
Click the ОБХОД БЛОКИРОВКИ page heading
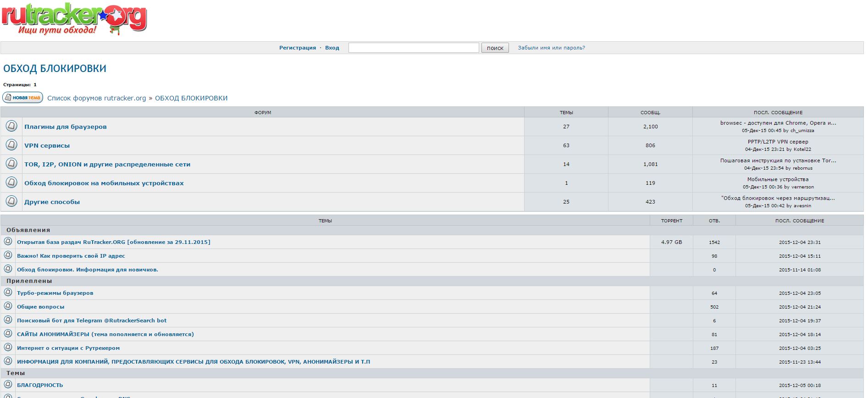click(x=55, y=68)
